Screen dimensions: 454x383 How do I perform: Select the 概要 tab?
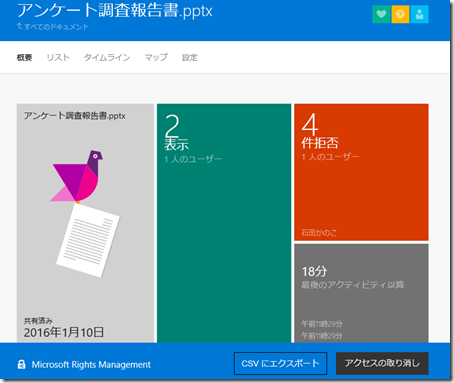pyautogui.click(x=24, y=58)
